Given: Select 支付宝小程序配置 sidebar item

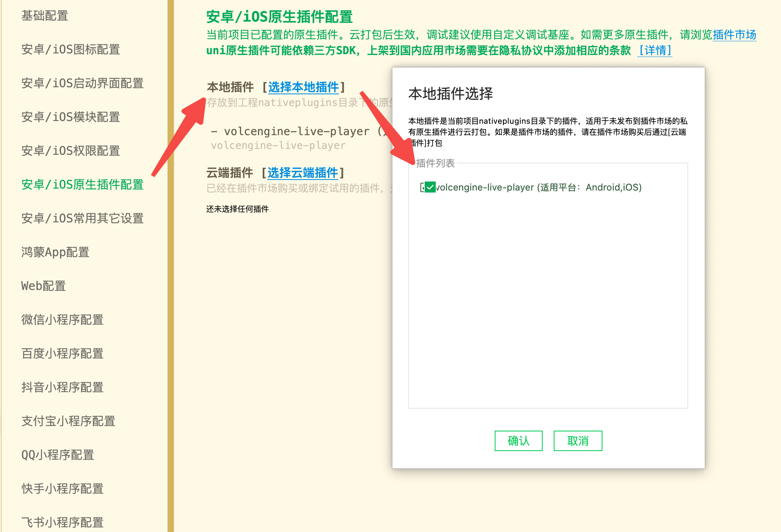Looking at the screenshot, I should point(68,422).
